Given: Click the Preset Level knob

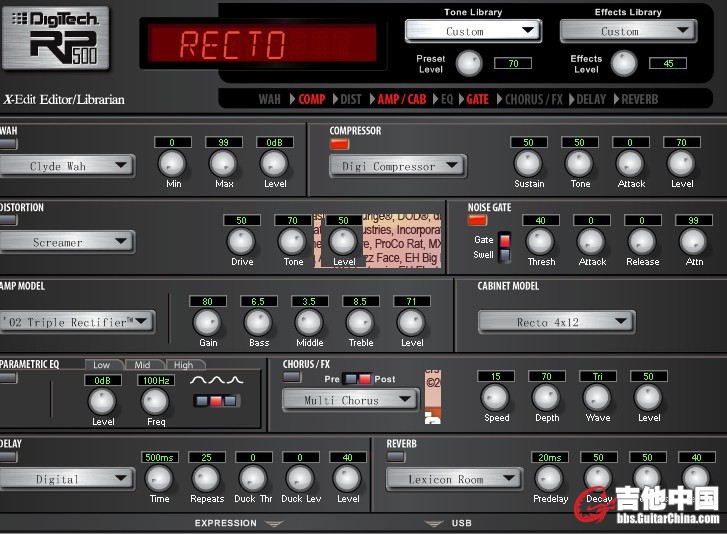Looking at the screenshot, I should (x=467, y=64).
